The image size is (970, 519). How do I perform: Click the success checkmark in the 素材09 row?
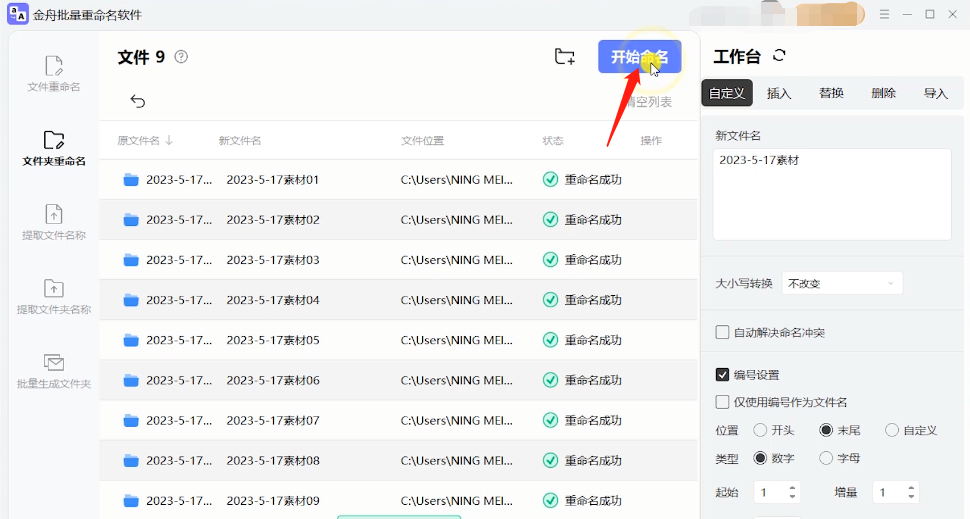click(x=550, y=500)
